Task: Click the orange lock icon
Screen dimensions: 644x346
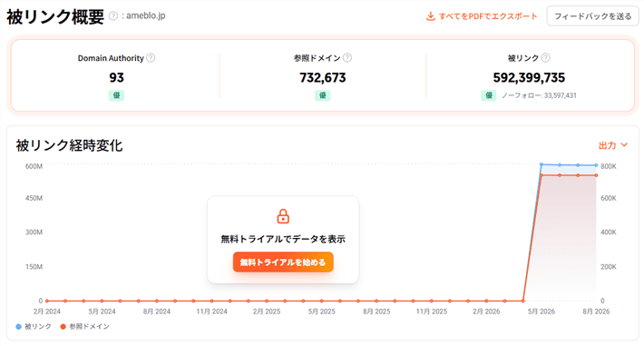Action: point(283,216)
